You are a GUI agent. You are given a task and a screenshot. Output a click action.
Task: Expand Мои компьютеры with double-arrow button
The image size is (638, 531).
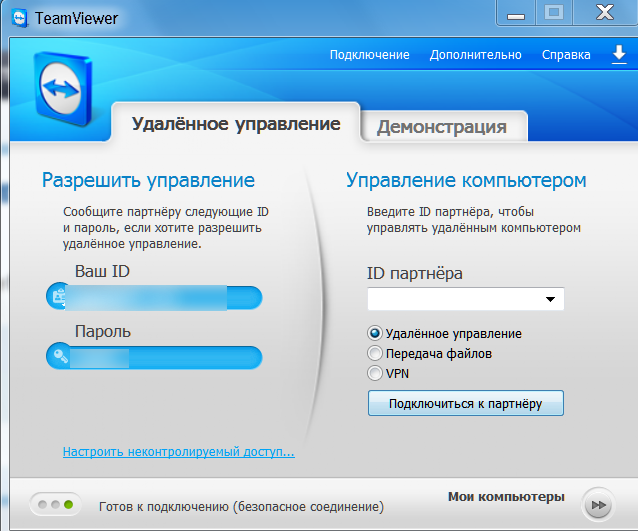tap(598, 505)
